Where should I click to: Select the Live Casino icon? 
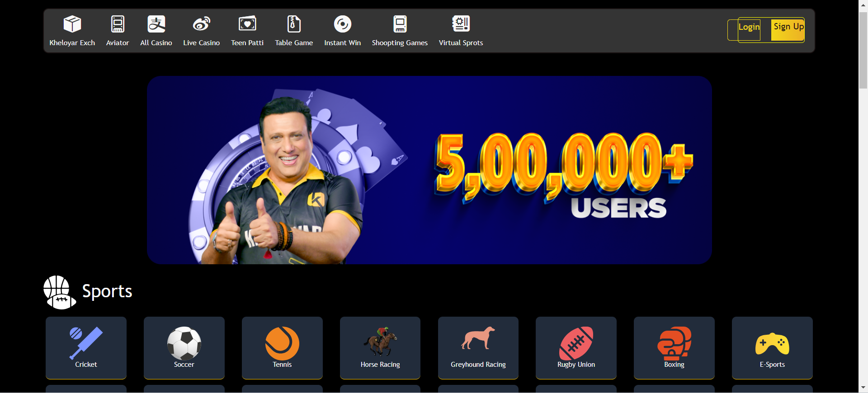201,24
